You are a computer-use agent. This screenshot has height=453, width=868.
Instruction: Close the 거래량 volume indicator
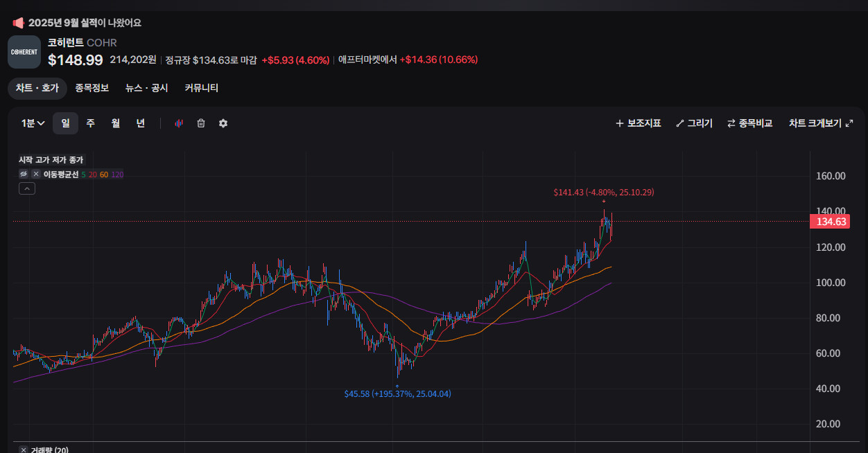pos(23,450)
